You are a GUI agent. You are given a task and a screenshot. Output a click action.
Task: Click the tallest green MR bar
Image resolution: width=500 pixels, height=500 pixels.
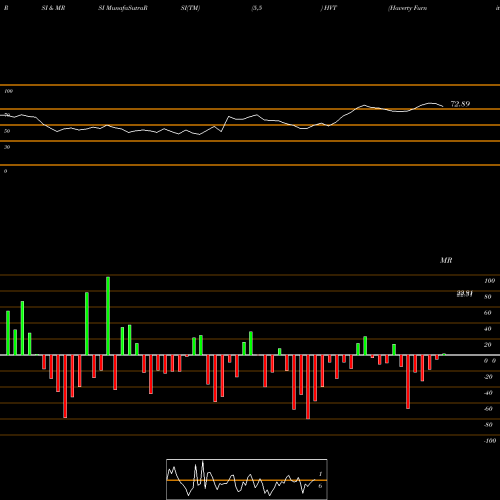coord(108,316)
